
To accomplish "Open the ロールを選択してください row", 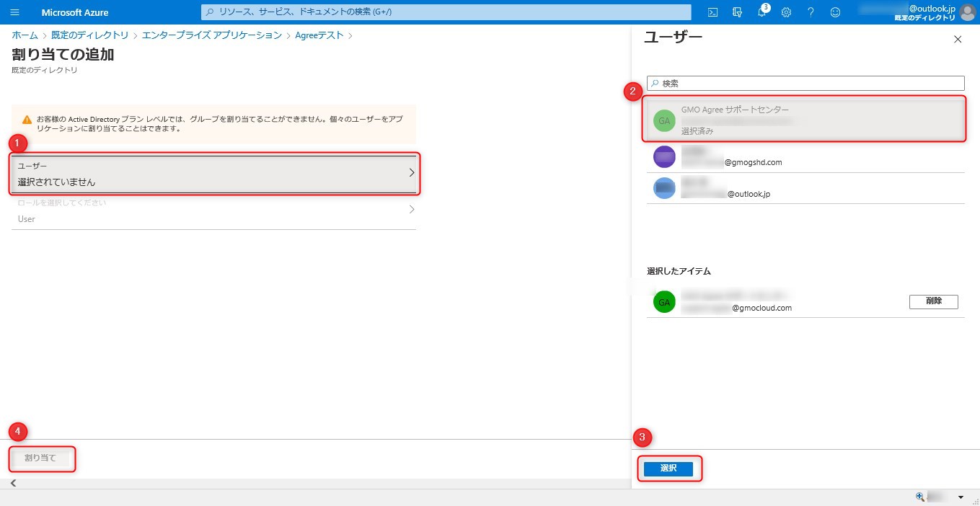I will (214, 211).
